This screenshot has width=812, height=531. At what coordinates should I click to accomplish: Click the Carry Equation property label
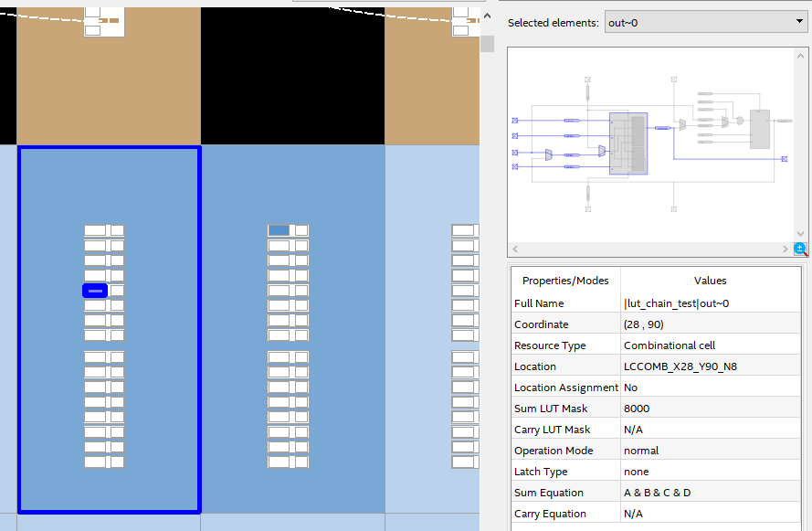tap(550, 514)
